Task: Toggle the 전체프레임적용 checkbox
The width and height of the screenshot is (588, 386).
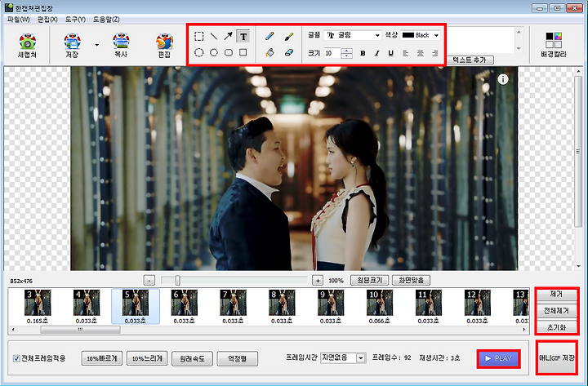Action: click(x=16, y=358)
